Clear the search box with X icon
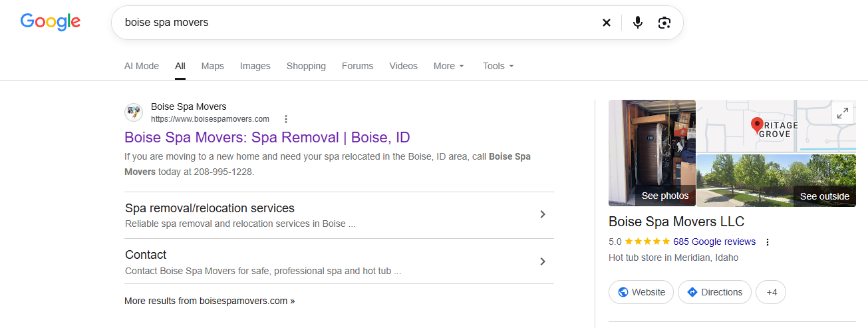 pos(607,23)
